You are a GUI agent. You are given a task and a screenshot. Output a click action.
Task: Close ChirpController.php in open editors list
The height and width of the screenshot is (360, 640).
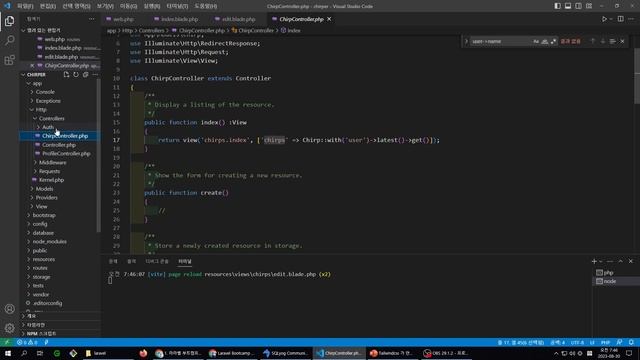32,65
